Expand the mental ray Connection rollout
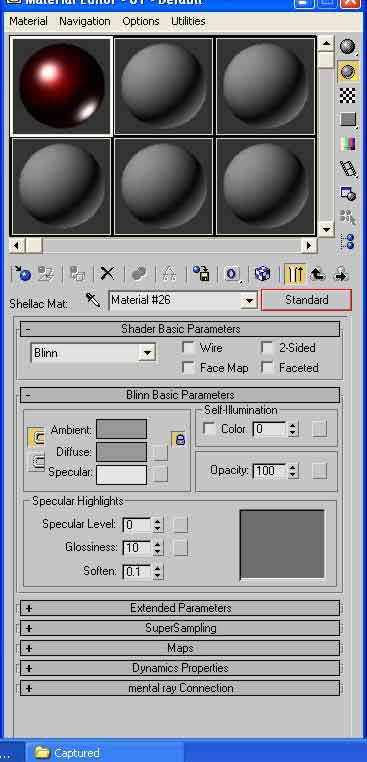367x762 pixels. click(180, 688)
